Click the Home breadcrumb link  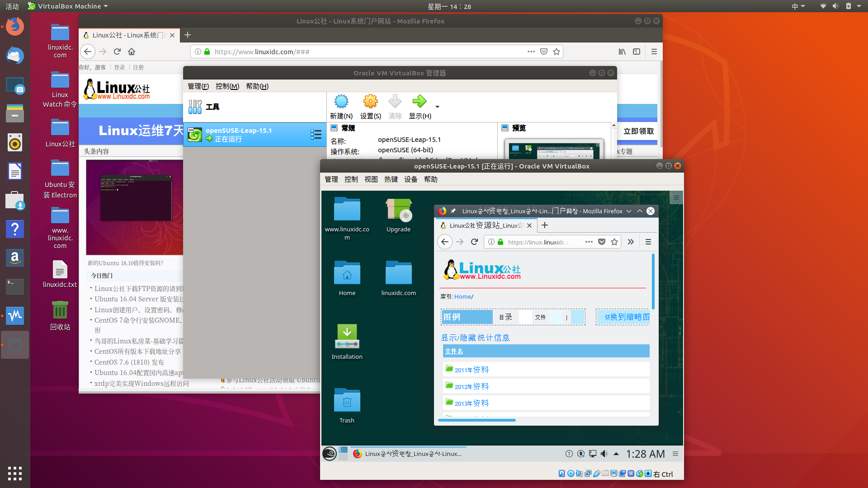click(x=462, y=296)
